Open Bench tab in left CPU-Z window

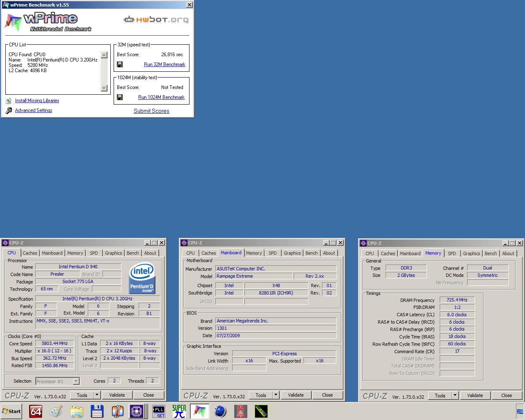click(132, 253)
